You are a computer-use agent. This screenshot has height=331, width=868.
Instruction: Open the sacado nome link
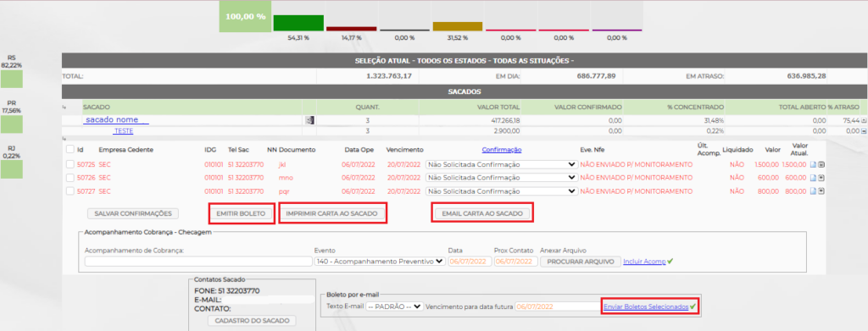[115, 120]
